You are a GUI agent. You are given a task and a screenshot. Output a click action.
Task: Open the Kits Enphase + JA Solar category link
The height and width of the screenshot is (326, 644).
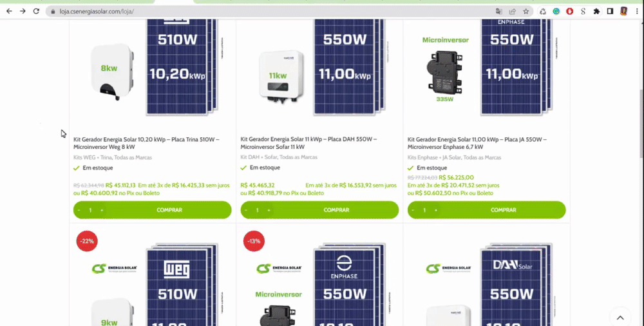coord(433,157)
